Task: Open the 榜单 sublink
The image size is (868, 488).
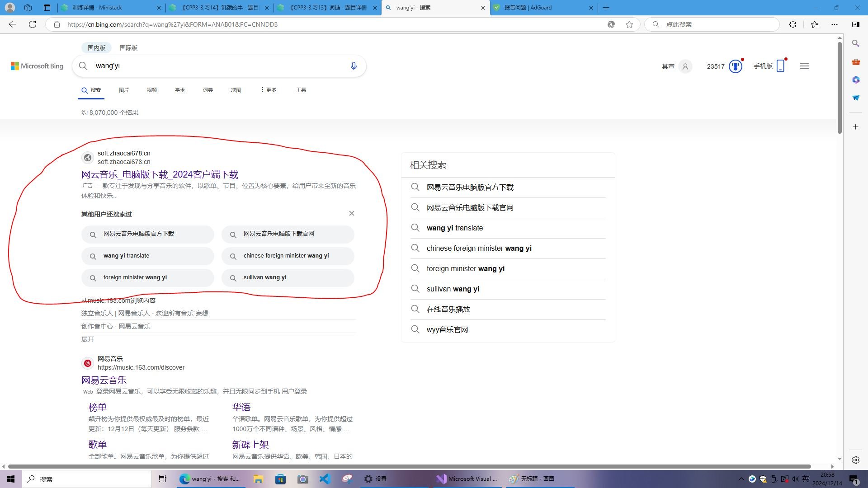Action: [98, 407]
